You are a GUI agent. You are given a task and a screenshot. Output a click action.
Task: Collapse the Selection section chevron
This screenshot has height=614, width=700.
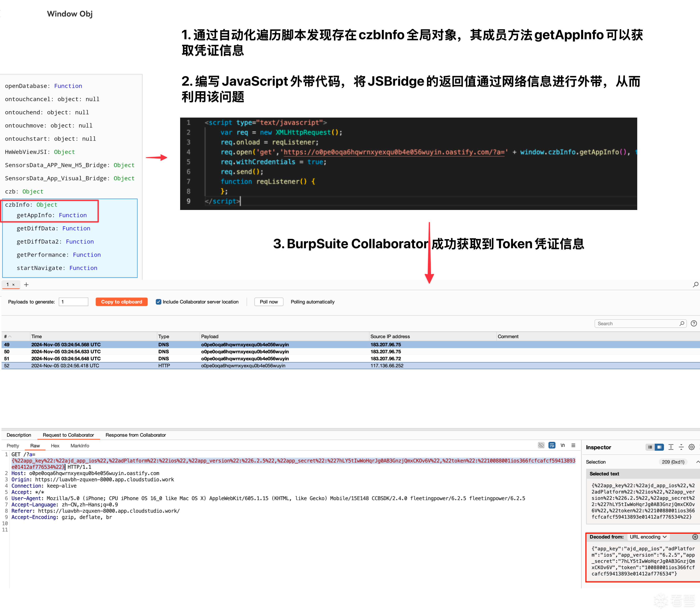coord(698,462)
